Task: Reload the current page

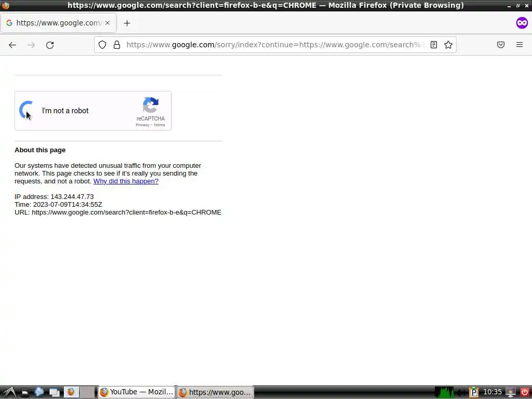Action: pyautogui.click(x=50, y=45)
